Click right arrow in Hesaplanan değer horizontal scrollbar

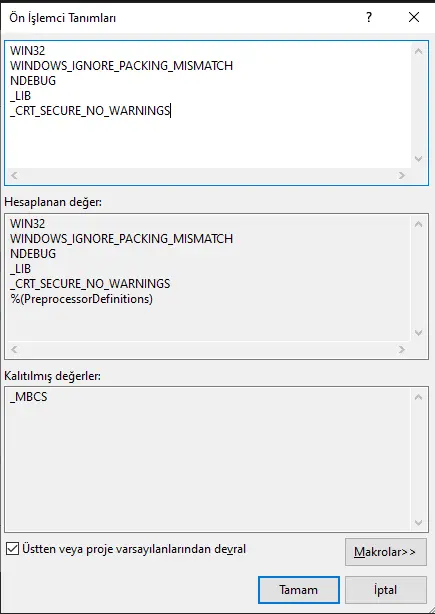(402, 349)
